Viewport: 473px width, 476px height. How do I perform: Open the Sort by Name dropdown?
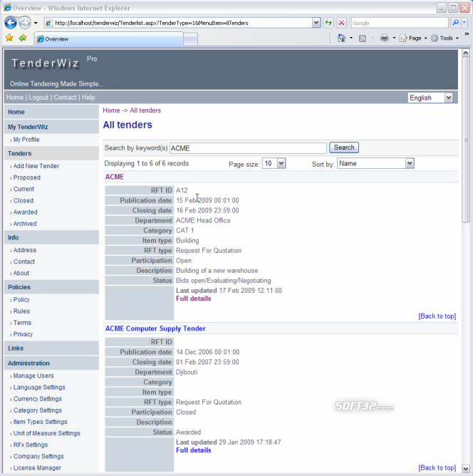click(375, 163)
